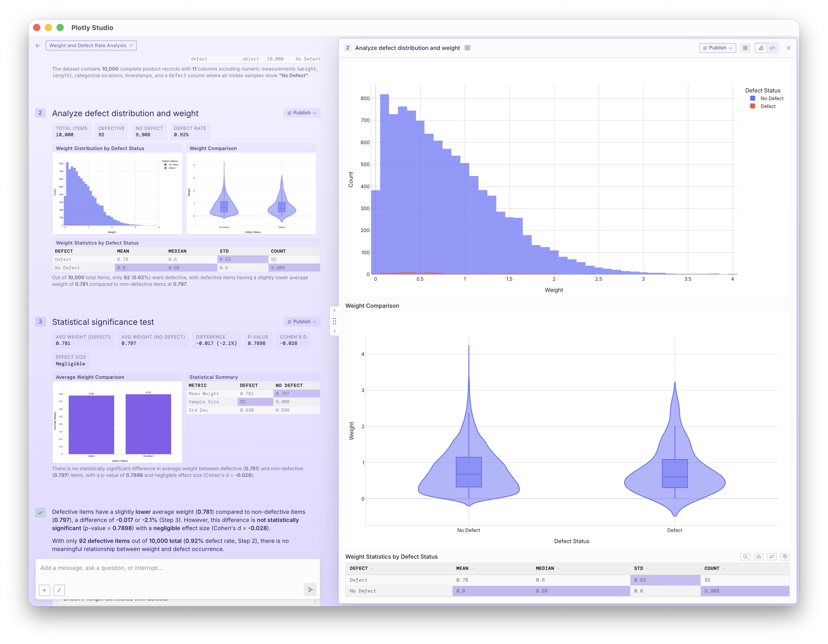Sort the table by the MEAN column

coord(464,568)
